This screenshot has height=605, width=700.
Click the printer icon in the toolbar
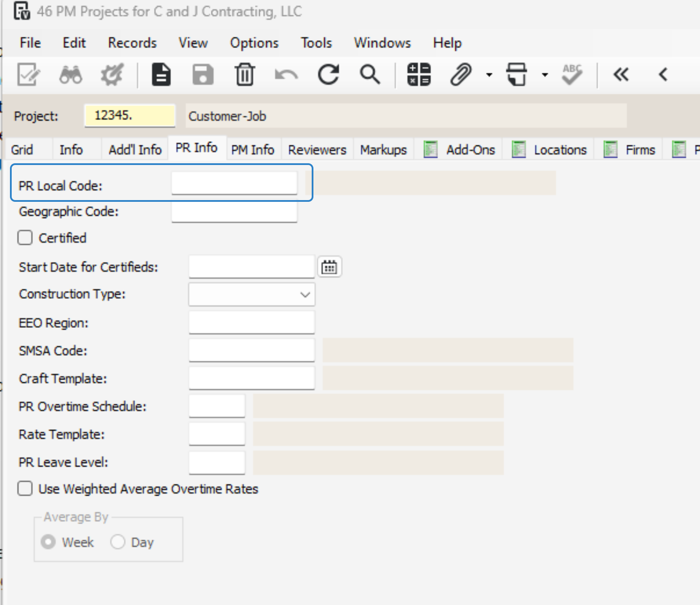(x=517, y=74)
